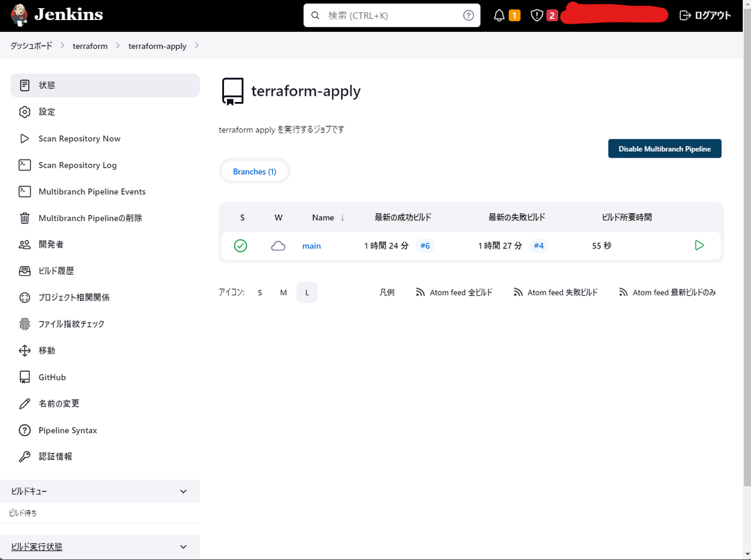Viewport: 751px width, 560px height.
Task: Open the 凡例 legend link
Action: coord(387,292)
